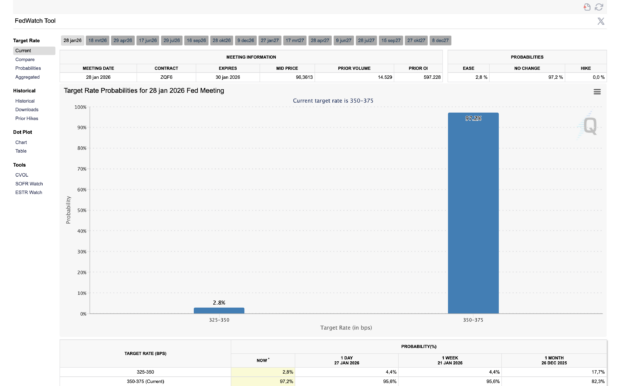Click the 350-375 probability bar
The height and width of the screenshot is (386, 640).
pos(473,213)
